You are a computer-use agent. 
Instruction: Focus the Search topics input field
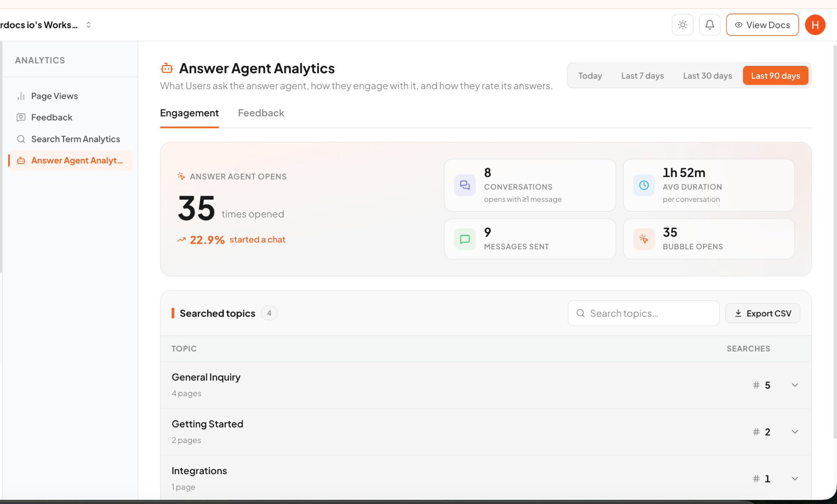click(x=643, y=313)
